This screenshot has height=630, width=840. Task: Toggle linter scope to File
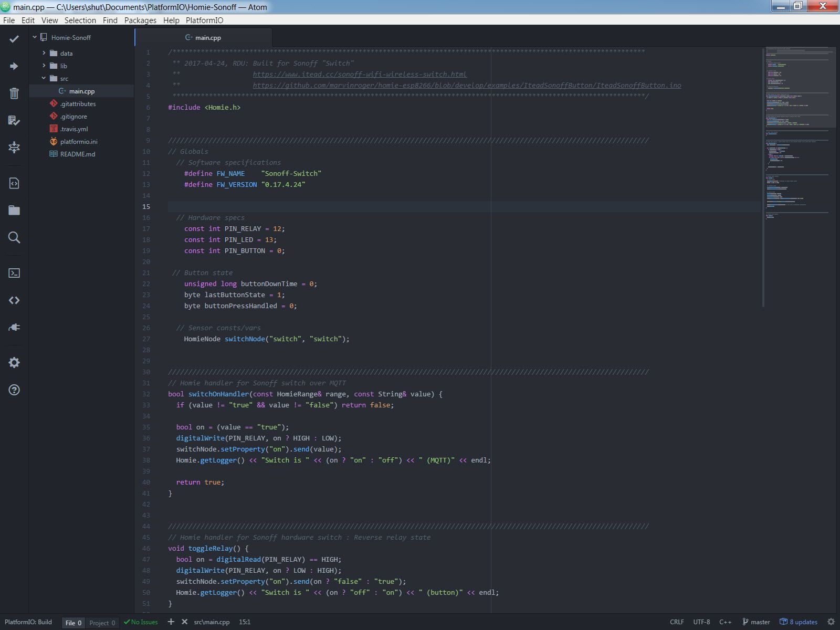pyautogui.click(x=73, y=623)
